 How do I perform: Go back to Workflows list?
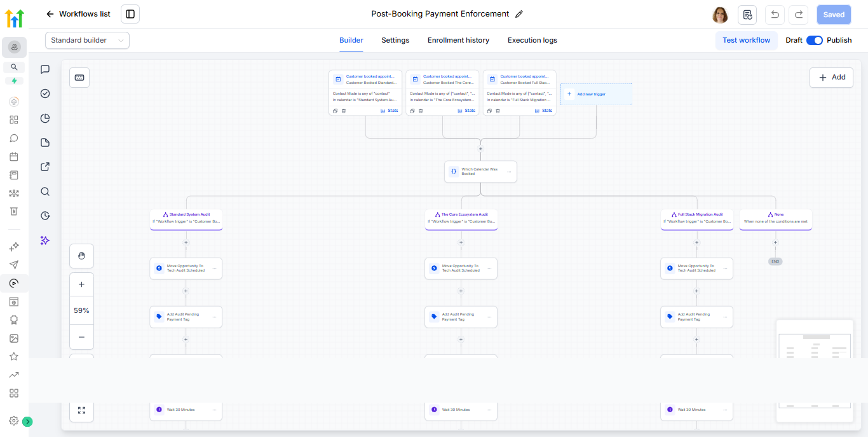78,14
